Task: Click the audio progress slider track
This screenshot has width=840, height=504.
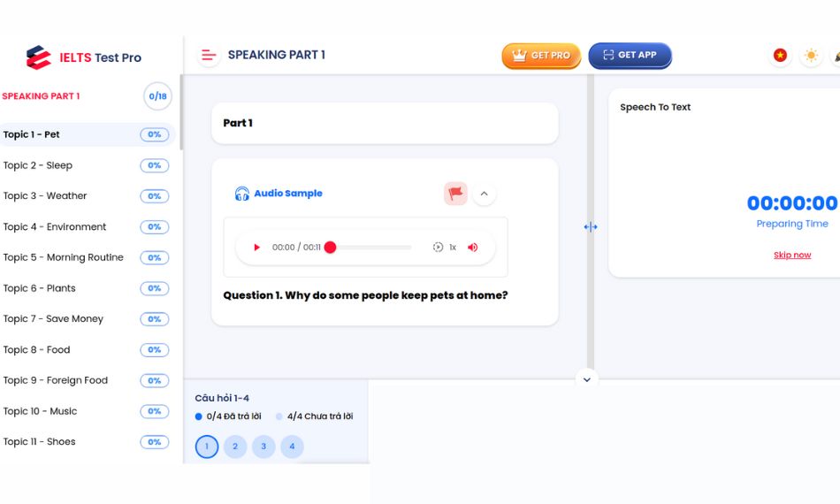Action: pyautogui.click(x=371, y=248)
